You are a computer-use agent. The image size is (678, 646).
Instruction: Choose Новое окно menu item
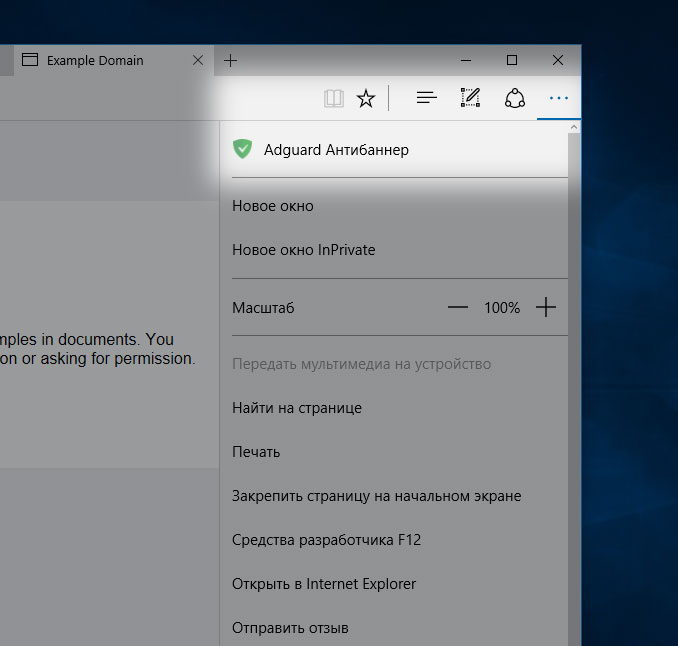[393, 206]
